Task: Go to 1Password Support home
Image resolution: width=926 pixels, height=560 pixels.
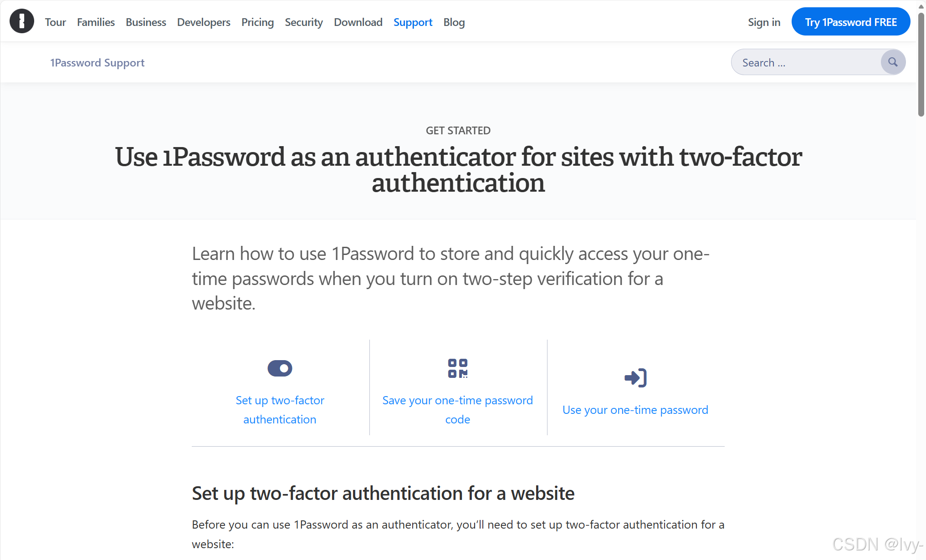Action: click(x=97, y=62)
